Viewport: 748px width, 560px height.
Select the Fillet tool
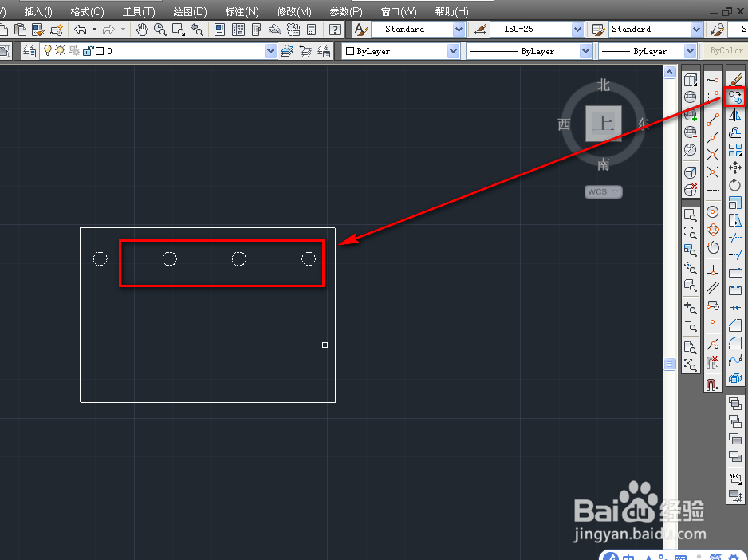coord(735,343)
